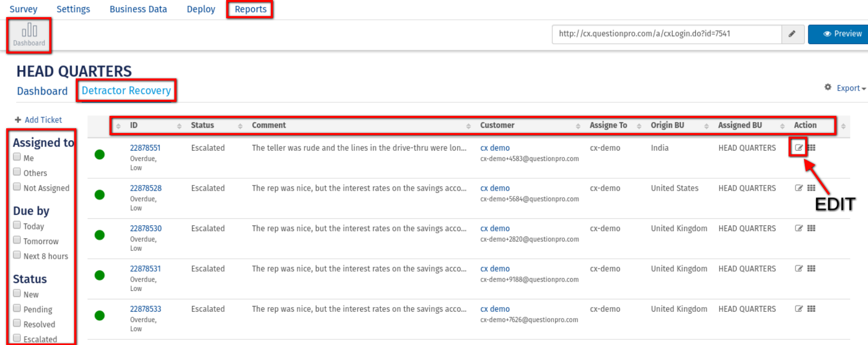Edit ticket 22878551 with the edit icon

(798, 148)
